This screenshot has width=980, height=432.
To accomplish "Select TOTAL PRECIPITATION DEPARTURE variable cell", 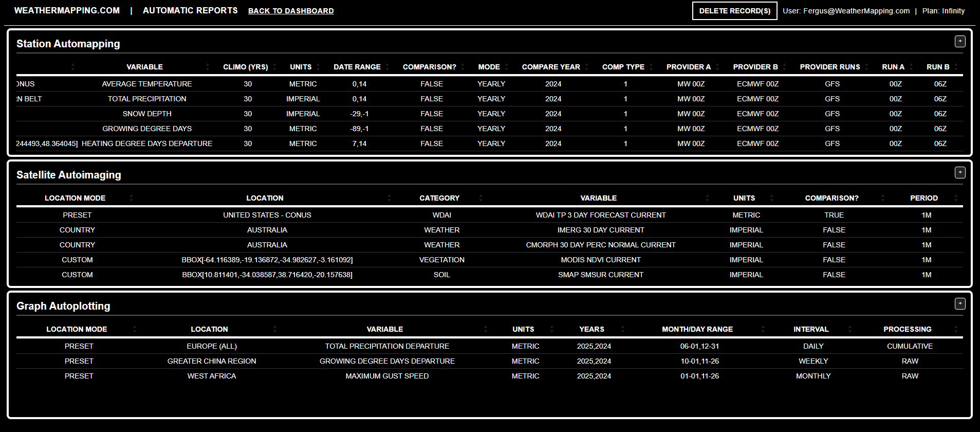I will click(x=387, y=346).
